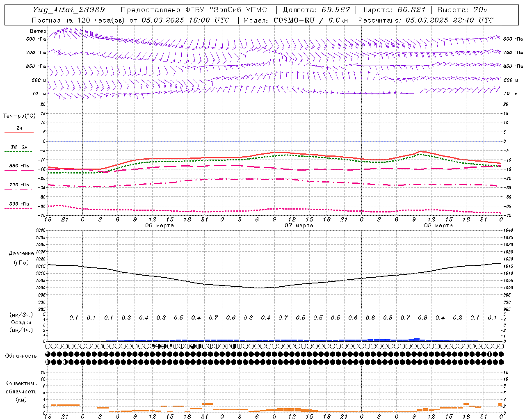525x420 pixels.
Task: Click the (мм/3ч.) units label
Action: 21,315
